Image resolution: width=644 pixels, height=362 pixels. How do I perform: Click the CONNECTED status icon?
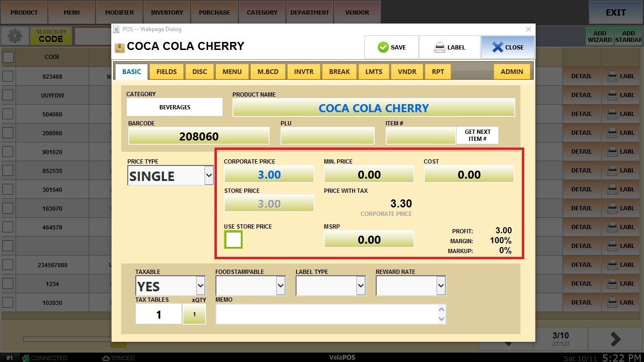click(x=26, y=358)
